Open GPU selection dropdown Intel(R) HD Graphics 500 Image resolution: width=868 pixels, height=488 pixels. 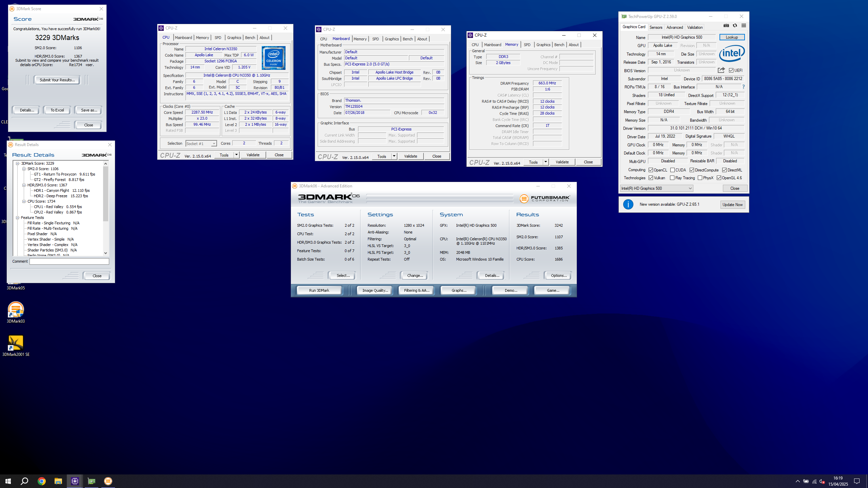click(656, 188)
